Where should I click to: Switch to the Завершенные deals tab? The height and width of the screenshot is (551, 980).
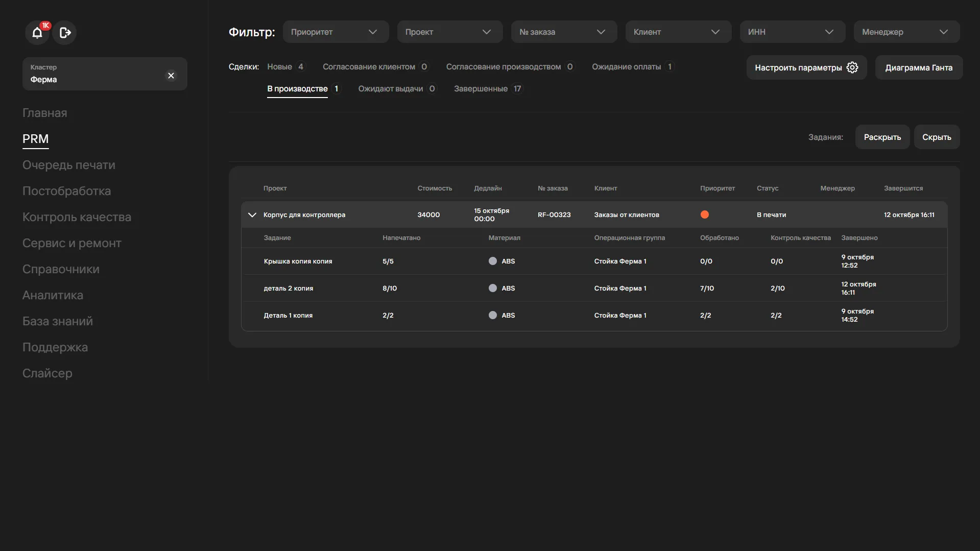[481, 89]
